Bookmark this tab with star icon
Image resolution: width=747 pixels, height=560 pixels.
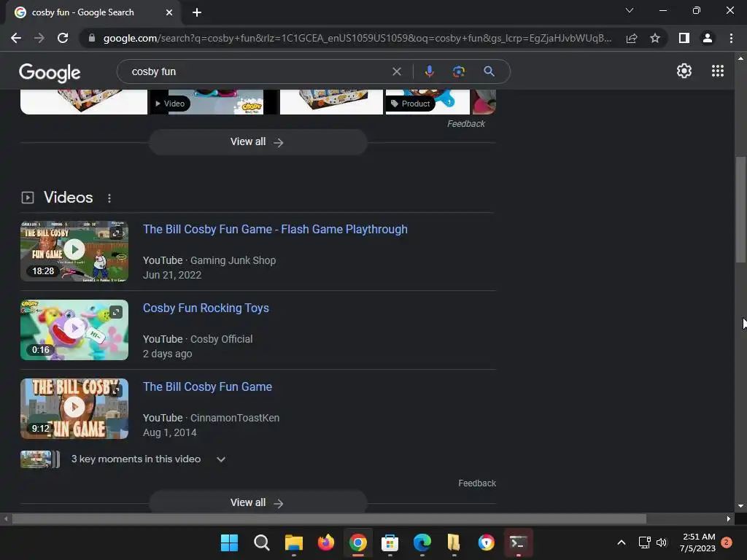655,38
